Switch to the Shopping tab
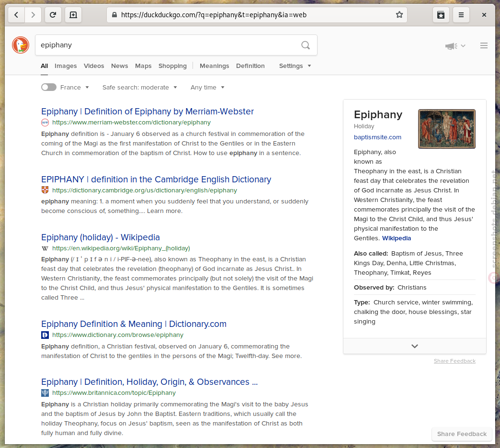 172,66
